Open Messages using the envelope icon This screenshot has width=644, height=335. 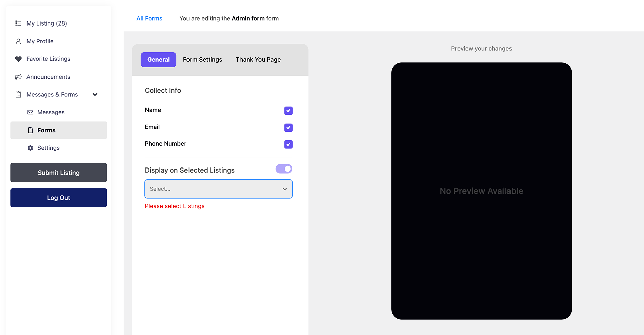[x=31, y=112]
